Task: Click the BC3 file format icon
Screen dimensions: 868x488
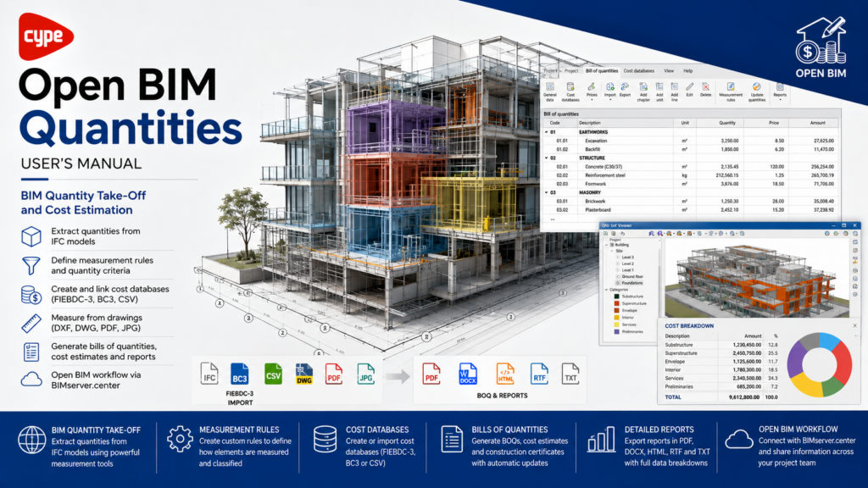Action: coord(240,374)
